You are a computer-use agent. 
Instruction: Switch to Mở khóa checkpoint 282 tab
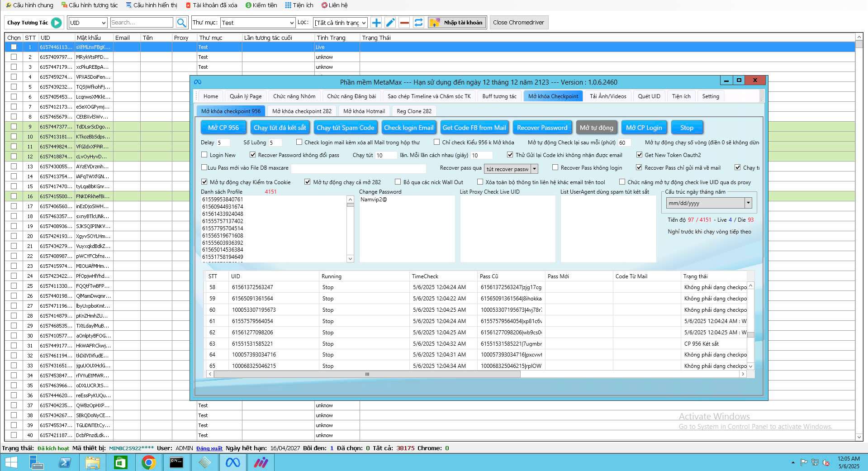pos(302,111)
